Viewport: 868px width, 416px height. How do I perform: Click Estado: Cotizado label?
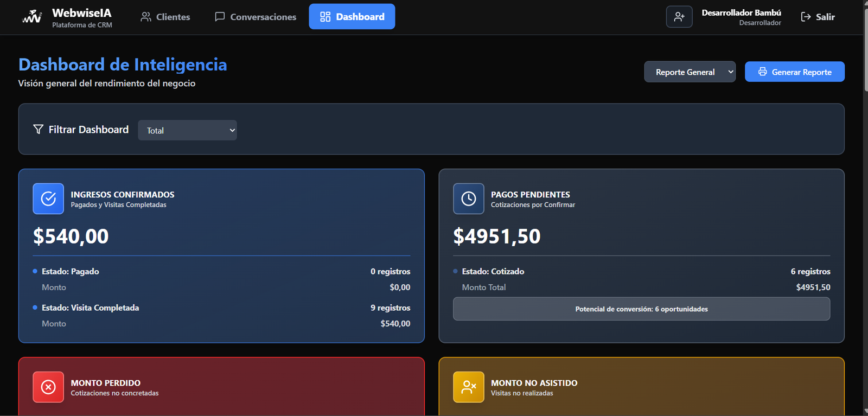tap(493, 271)
